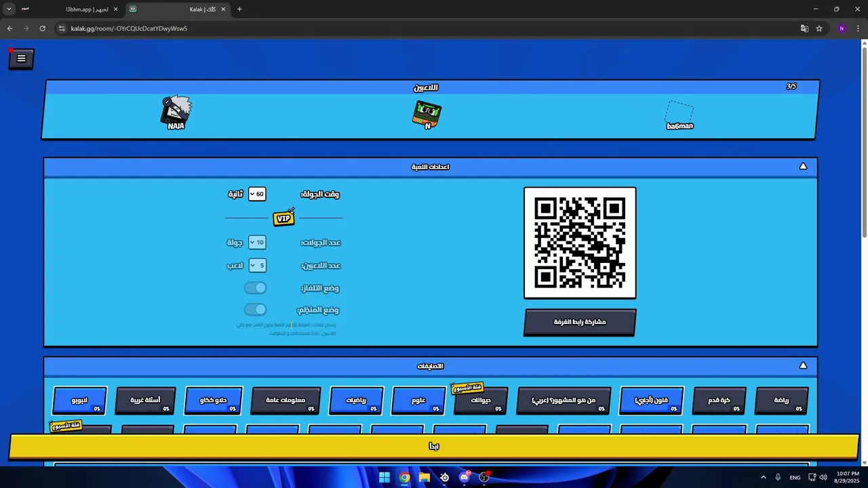Click the VIP badge
The image size is (868, 488).
point(284,218)
